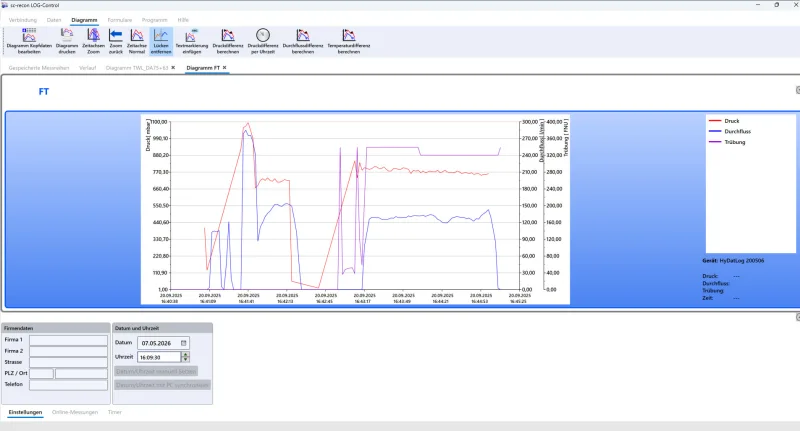Image resolution: width=800 pixels, height=431 pixels.
Task: Focus the Strasse input field
Action: 68,362
